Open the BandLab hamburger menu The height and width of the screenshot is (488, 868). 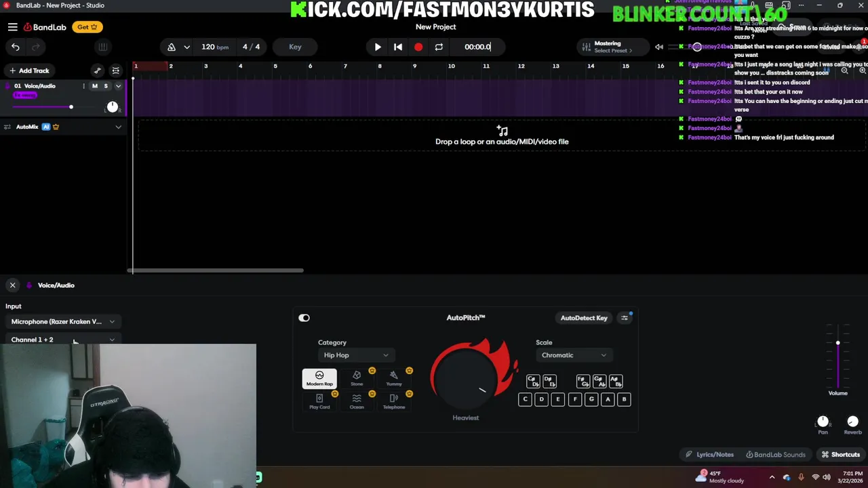pyautogui.click(x=13, y=27)
